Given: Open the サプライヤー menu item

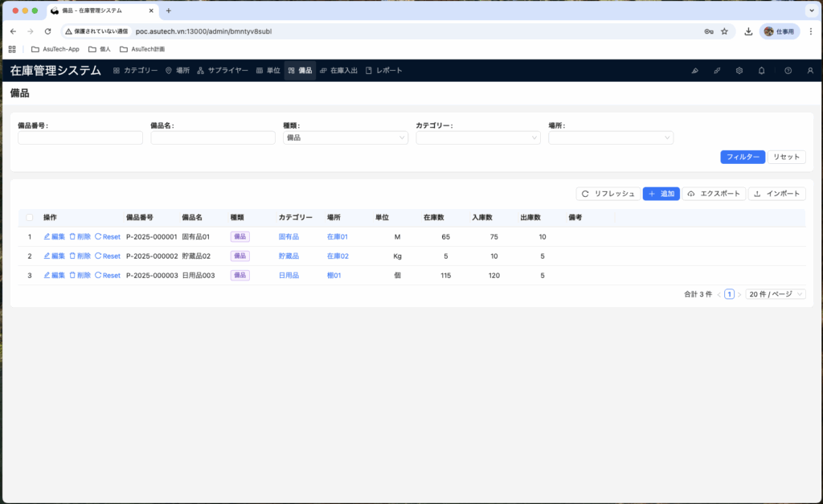Looking at the screenshot, I should [223, 71].
